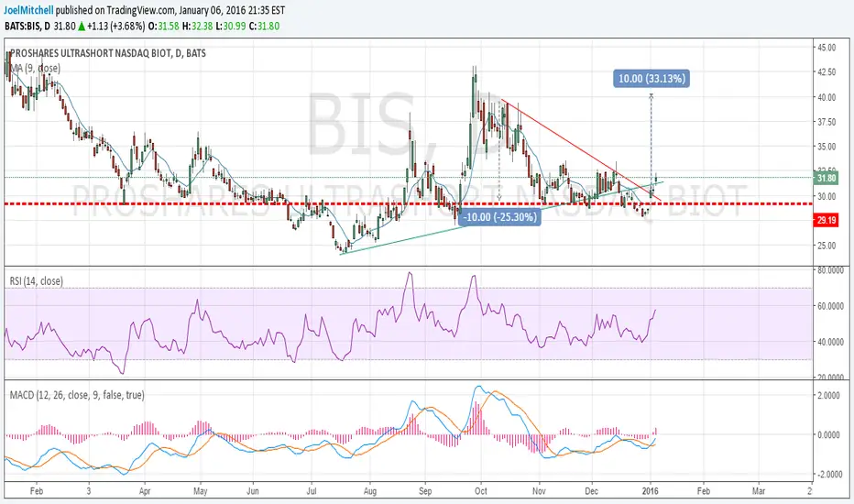Screen dimensions: 854x504
Task: Select the red dashed horizontal support line
Action: [x=408, y=203]
